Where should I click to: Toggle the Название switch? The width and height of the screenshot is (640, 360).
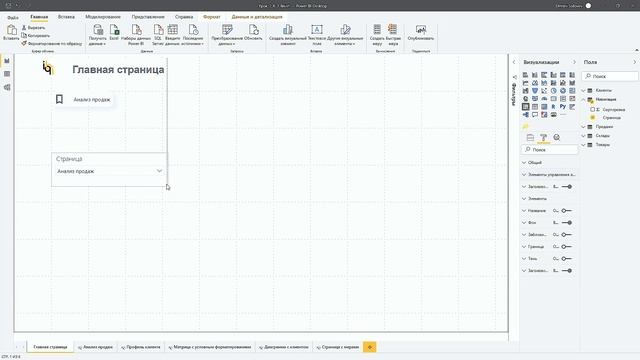coord(566,211)
